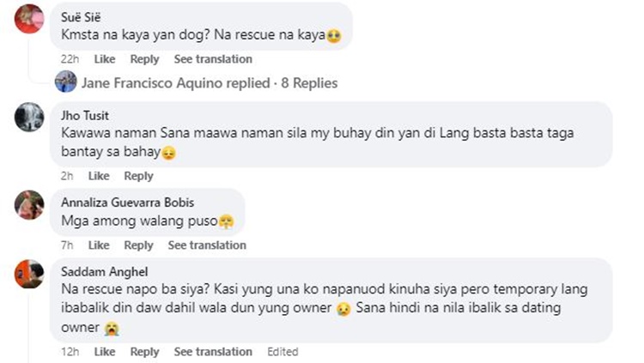
Task: Like Suë Sië's comment
Action: tap(104, 59)
